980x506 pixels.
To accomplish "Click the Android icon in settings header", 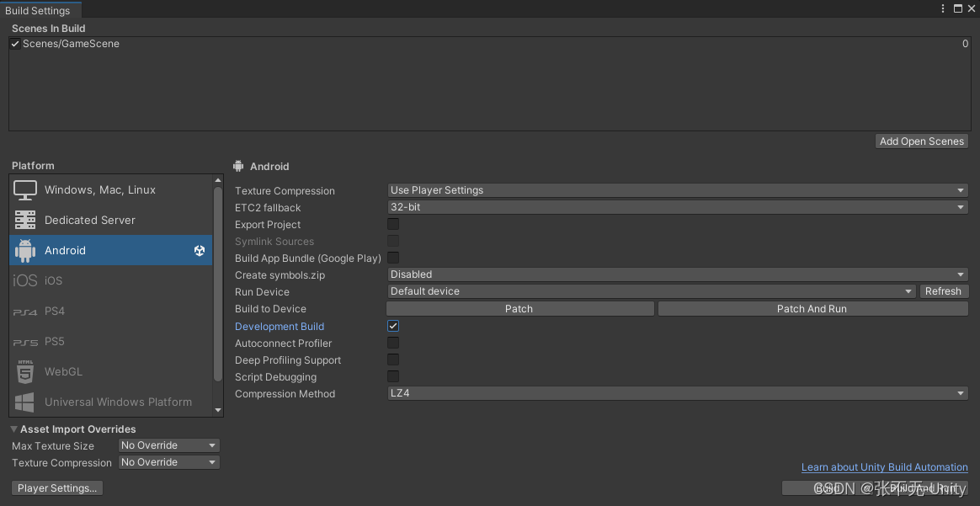I will 238,166.
